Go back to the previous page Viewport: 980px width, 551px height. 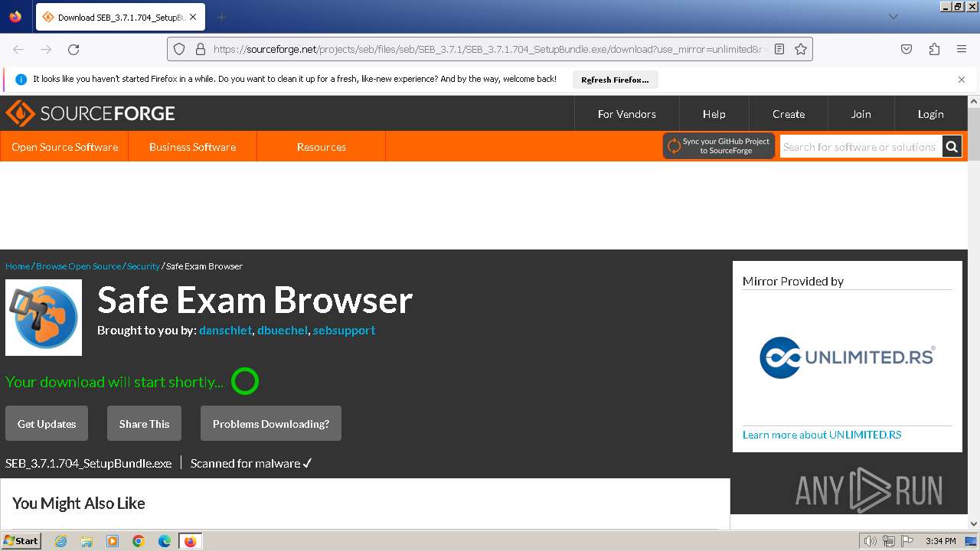point(18,49)
